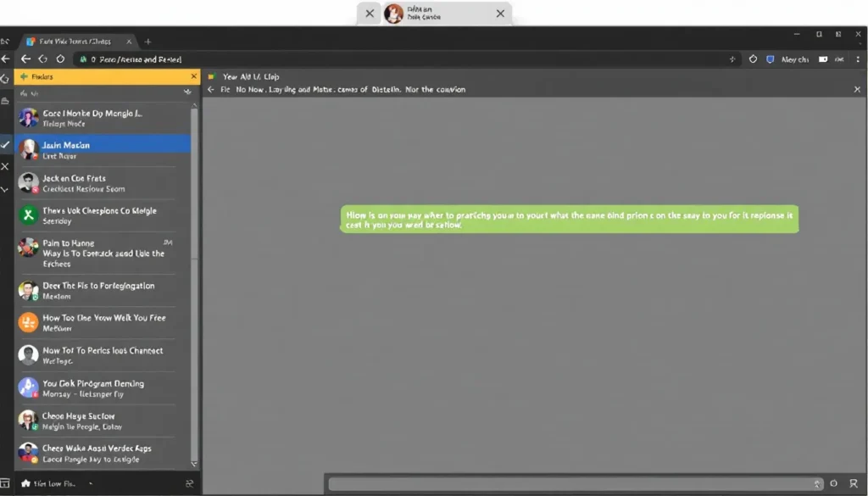Open the browser three-dot menu
Image resolution: width=868 pixels, height=496 pixels.
pyautogui.click(x=857, y=59)
